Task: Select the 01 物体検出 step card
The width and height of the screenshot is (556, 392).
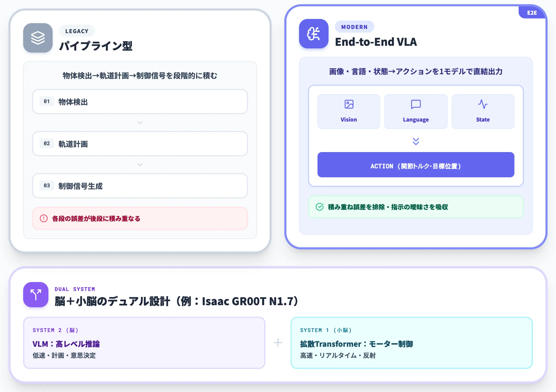Action: tap(140, 102)
